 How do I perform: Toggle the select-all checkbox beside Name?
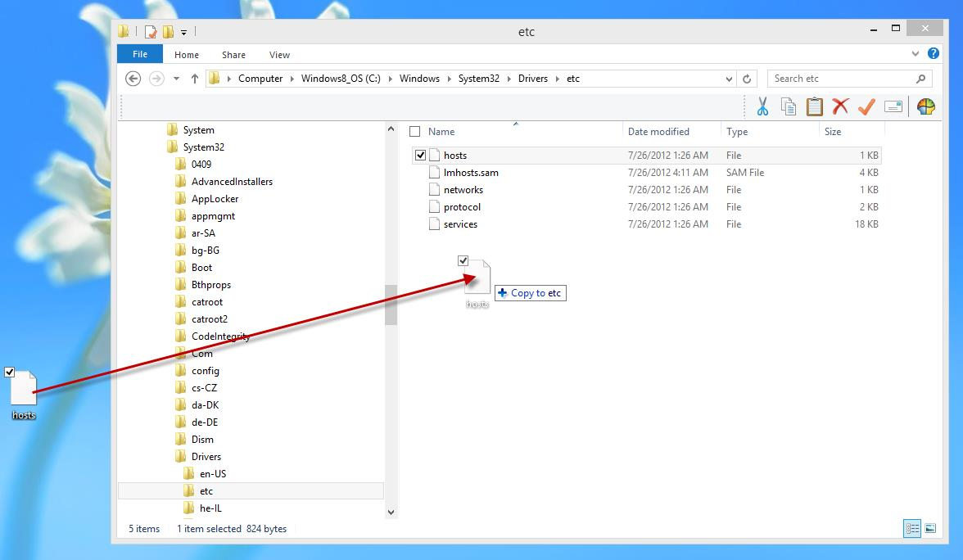415,131
